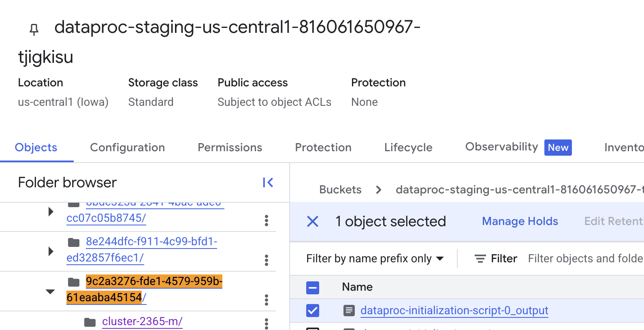This screenshot has height=330, width=644.
Task: Expand the cc07c05b8745 folder tree node
Action: pyautogui.click(x=51, y=212)
